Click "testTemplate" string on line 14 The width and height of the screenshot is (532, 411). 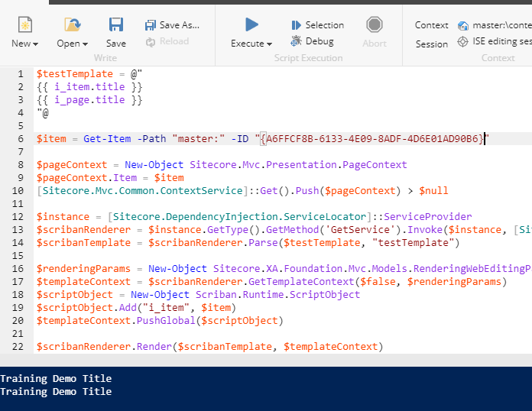(x=414, y=243)
